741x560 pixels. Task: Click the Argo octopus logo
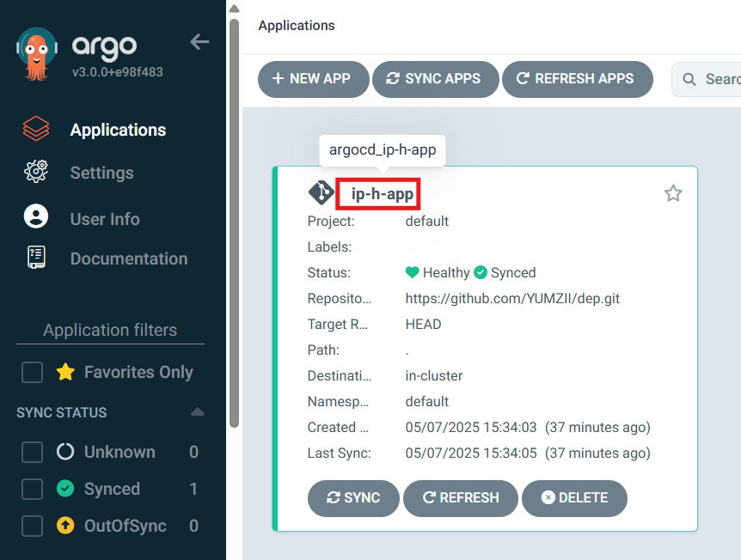point(37,54)
